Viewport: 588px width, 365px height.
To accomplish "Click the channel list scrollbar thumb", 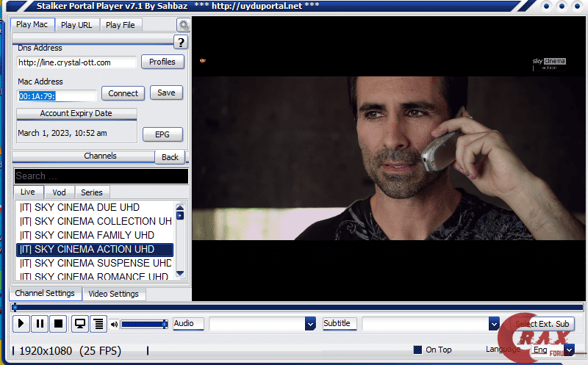I will click(x=180, y=215).
